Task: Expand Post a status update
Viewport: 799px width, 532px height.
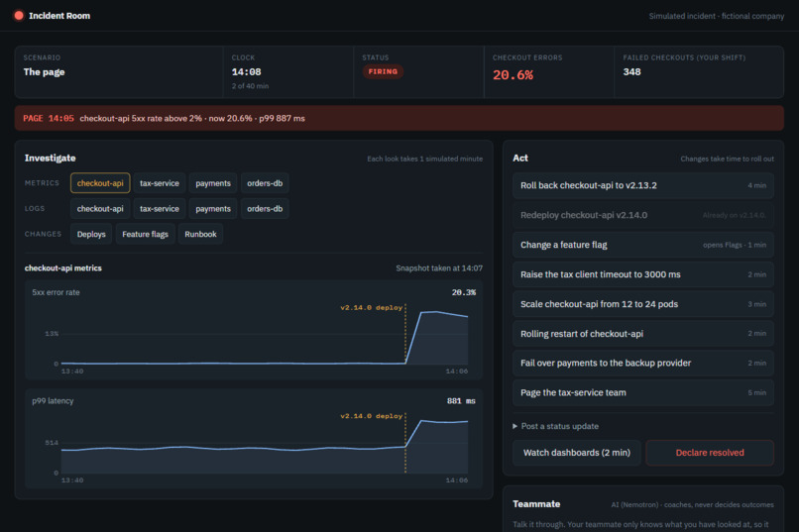Action: tap(555, 426)
